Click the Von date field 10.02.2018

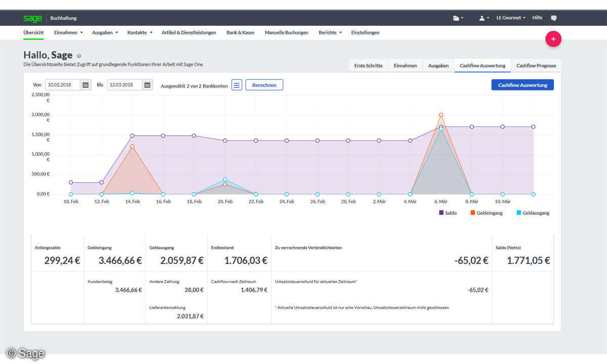63,85
